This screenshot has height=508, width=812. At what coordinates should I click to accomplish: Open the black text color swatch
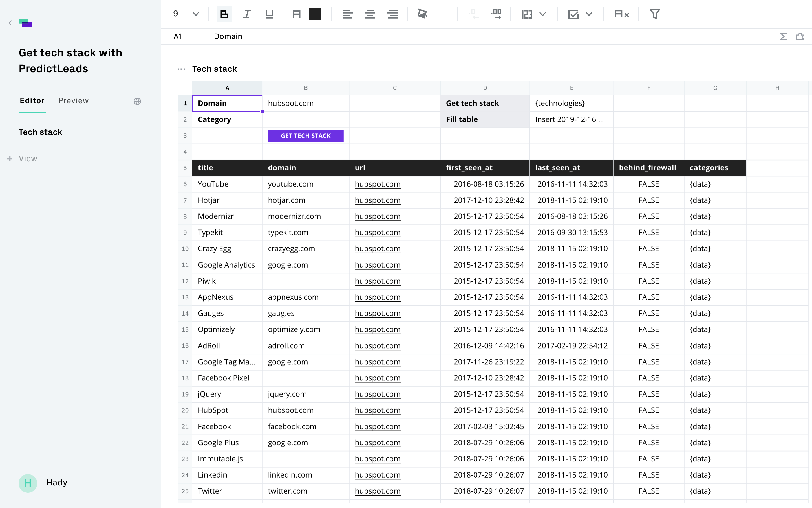point(315,14)
